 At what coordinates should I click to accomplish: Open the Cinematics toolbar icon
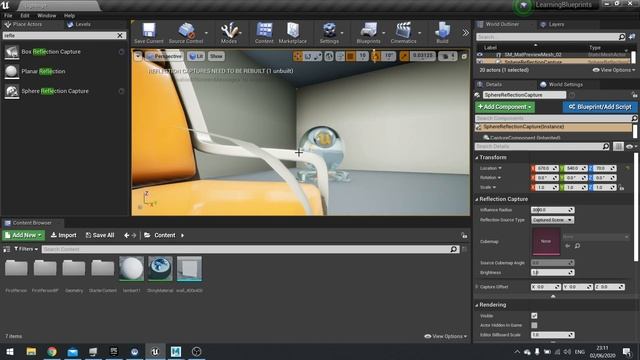[403, 33]
